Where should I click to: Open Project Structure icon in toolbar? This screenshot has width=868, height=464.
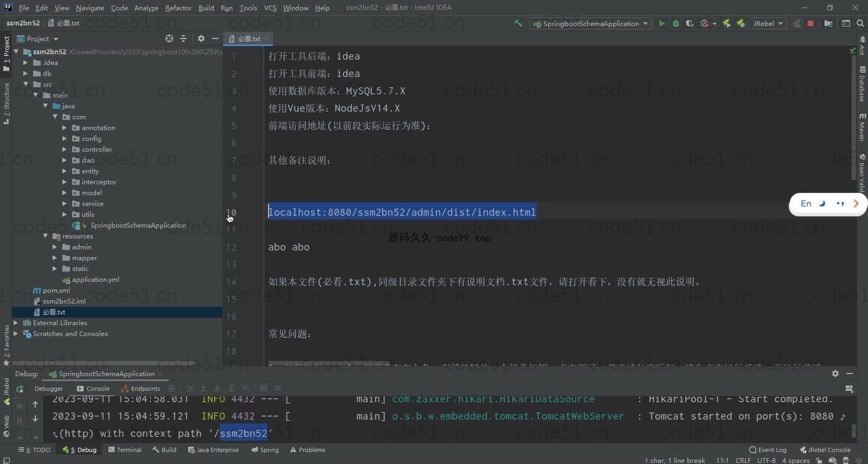tap(828, 23)
